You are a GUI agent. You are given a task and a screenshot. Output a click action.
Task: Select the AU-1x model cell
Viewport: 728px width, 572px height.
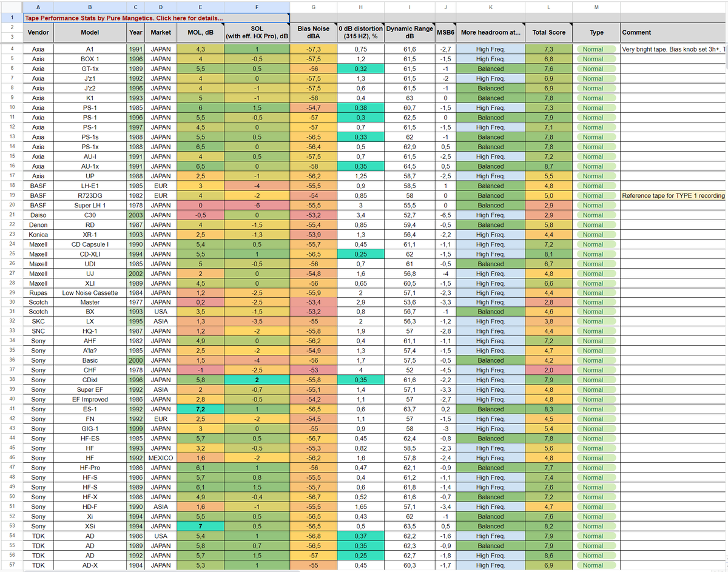point(90,166)
